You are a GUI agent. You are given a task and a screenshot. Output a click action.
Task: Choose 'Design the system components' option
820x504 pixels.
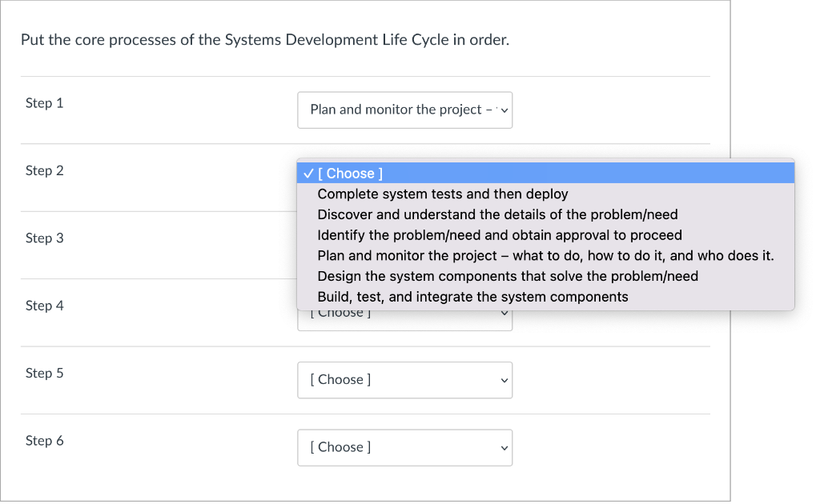click(x=545, y=276)
